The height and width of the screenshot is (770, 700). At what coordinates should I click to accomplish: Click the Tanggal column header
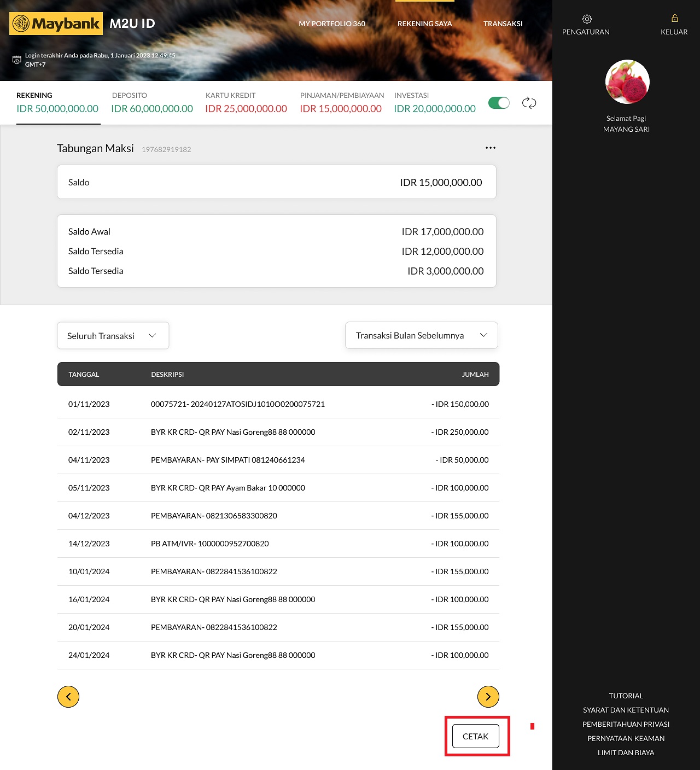click(x=84, y=375)
